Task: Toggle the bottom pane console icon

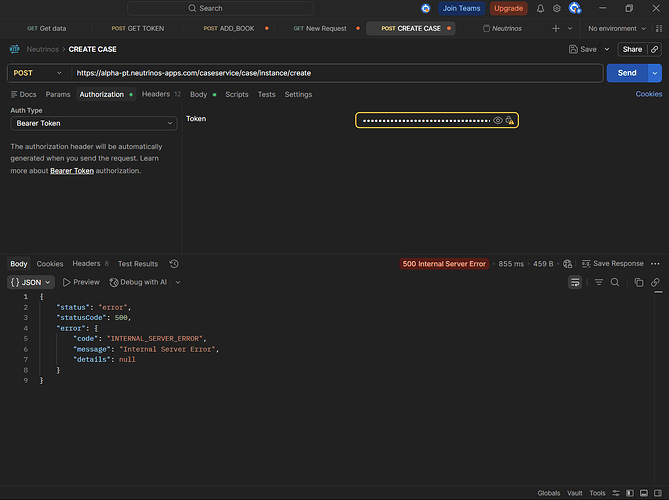Action: tap(644, 493)
